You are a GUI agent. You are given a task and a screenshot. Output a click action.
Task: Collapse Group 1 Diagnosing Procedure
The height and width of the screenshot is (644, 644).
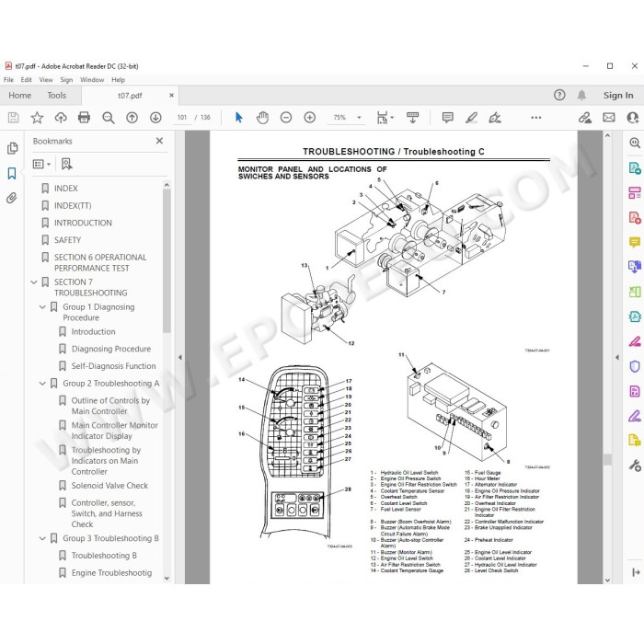click(42, 306)
